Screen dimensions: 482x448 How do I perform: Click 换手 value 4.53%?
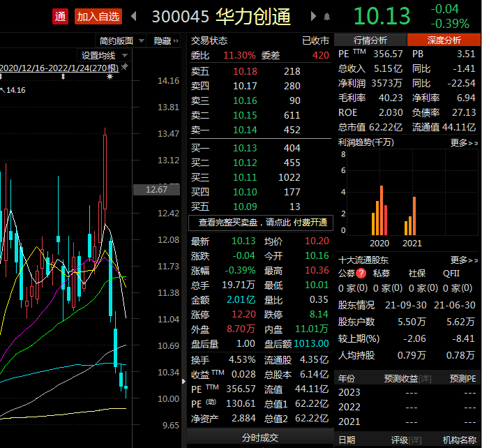[x=242, y=360]
